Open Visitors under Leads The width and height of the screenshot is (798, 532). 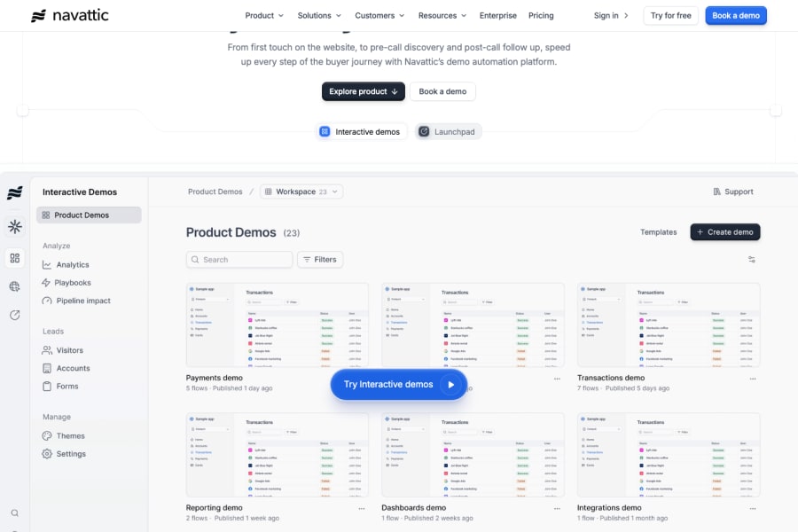(x=63, y=350)
